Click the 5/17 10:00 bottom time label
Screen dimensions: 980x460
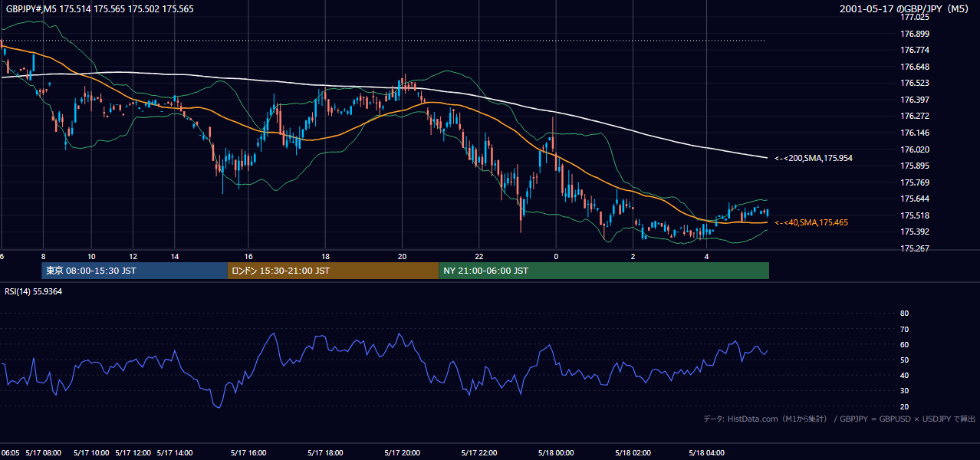(90, 453)
